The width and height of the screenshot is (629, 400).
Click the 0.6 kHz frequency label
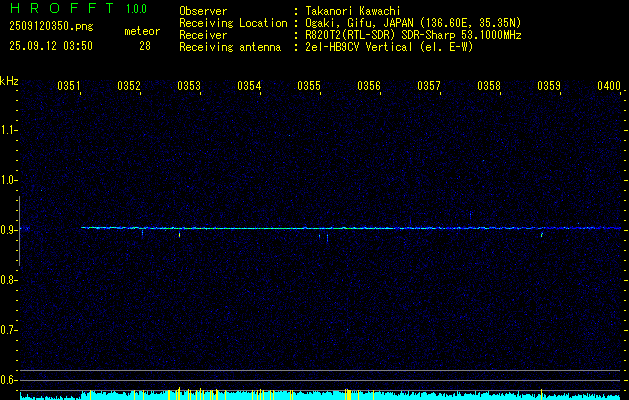(8, 380)
